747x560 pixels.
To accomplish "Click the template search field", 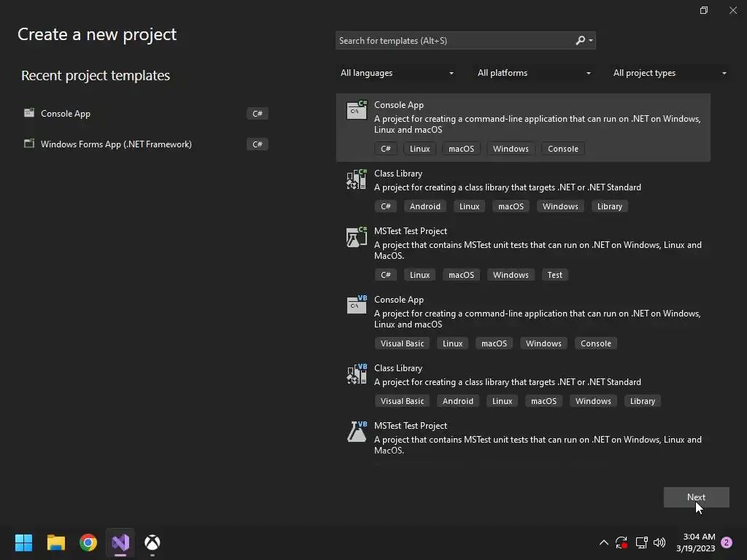I will coord(465,41).
